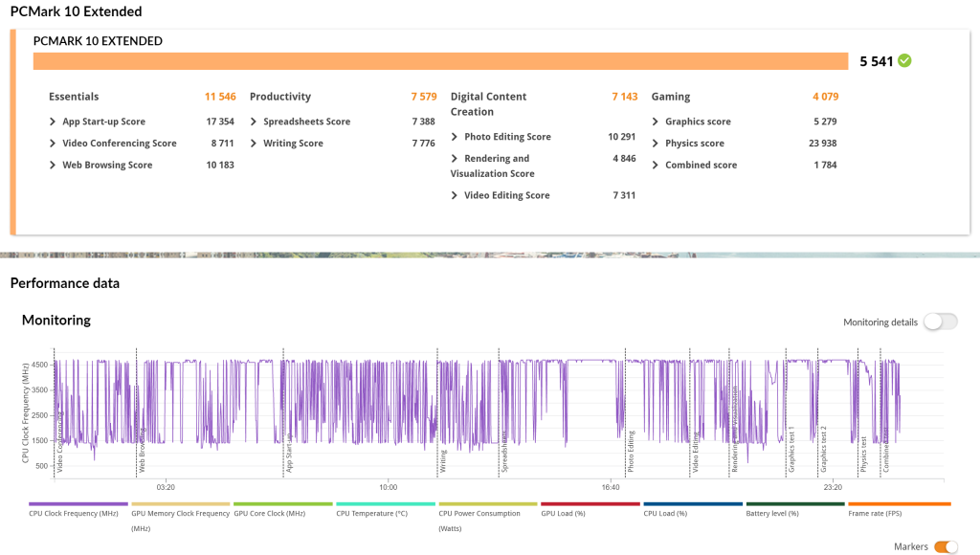The width and height of the screenshot is (980, 555).
Task: Expand the Combined score row
Action: pyautogui.click(x=655, y=166)
